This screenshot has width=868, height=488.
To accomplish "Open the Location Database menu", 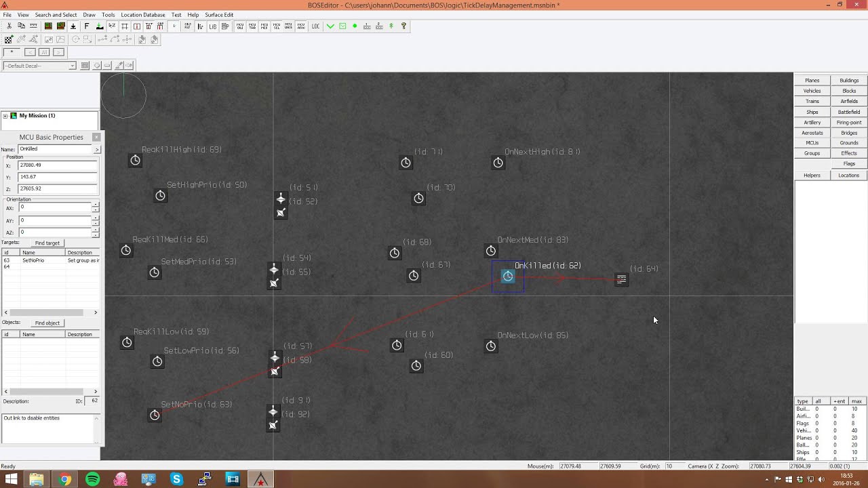I will 142,15.
